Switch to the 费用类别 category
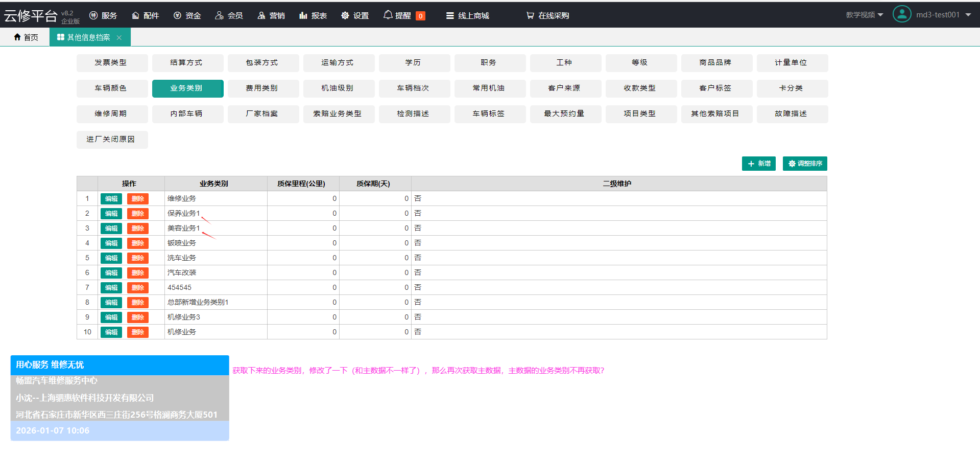Screen dimensions: 980x456 click(261, 88)
